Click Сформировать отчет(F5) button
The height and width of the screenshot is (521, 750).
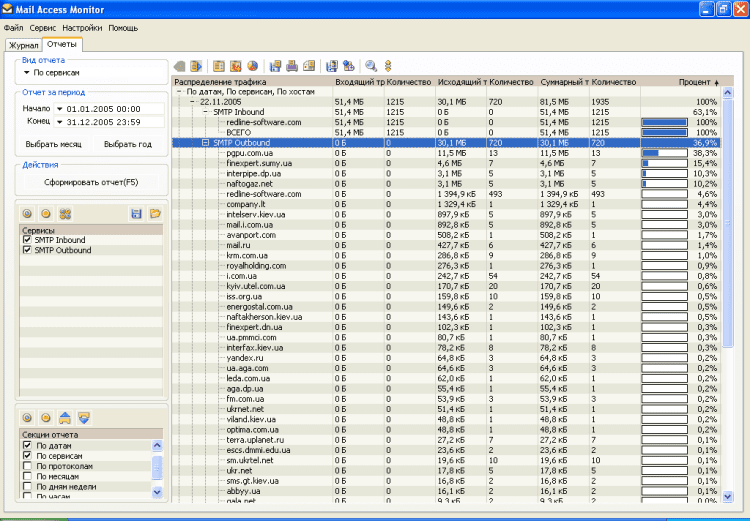(90, 183)
